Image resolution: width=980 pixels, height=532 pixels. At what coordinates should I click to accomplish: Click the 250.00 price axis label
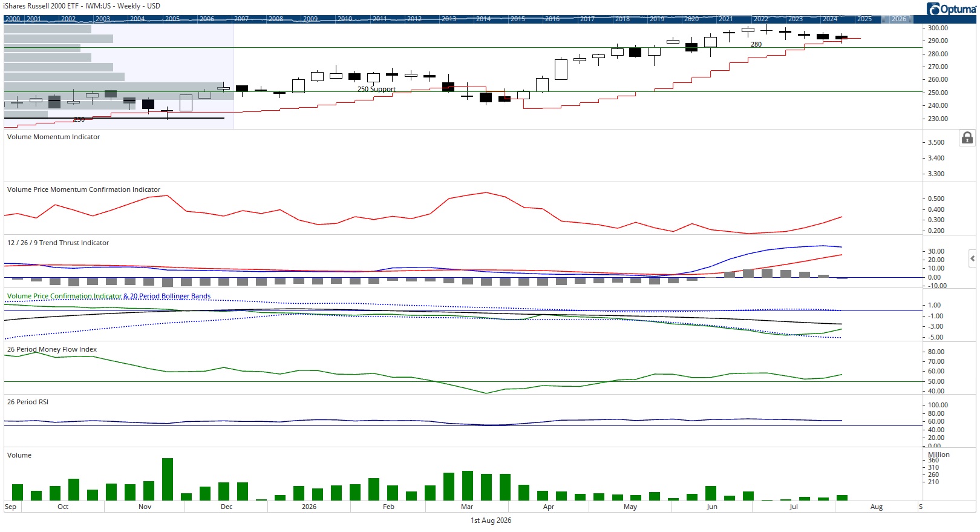tap(938, 93)
